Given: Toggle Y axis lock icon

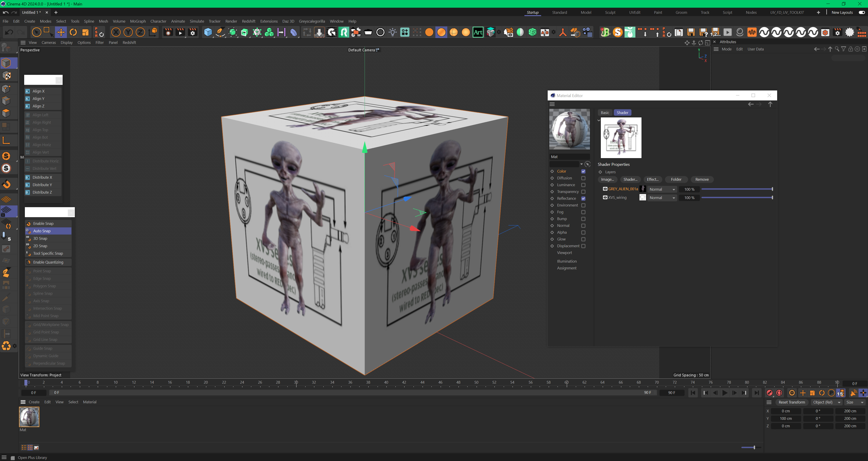Looking at the screenshot, I should [x=128, y=32].
